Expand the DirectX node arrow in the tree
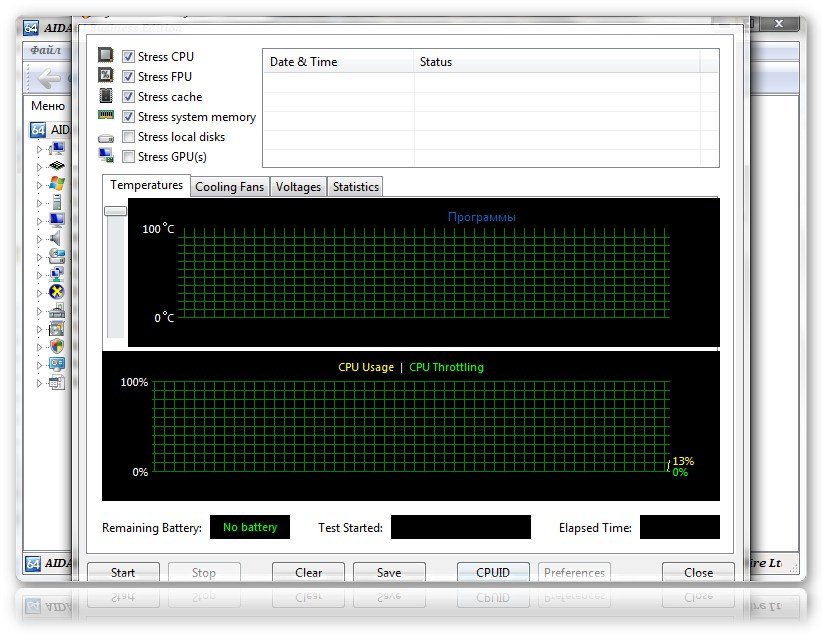The height and width of the screenshot is (637, 822). click(x=39, y=293)
